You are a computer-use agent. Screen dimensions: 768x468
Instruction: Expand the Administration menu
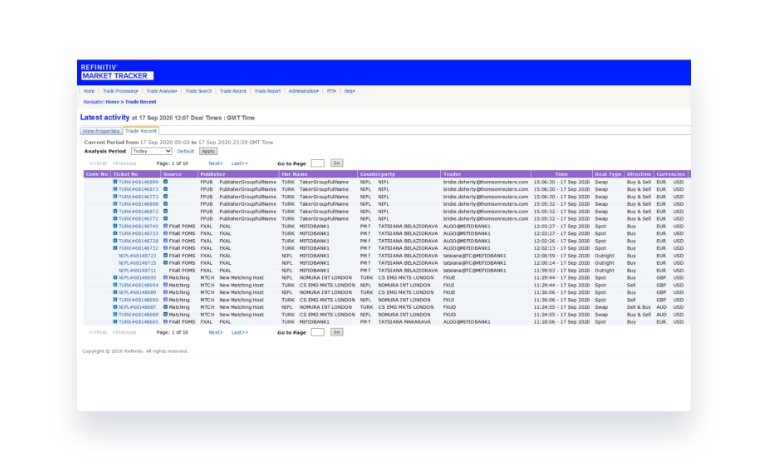tap(303, 91)
